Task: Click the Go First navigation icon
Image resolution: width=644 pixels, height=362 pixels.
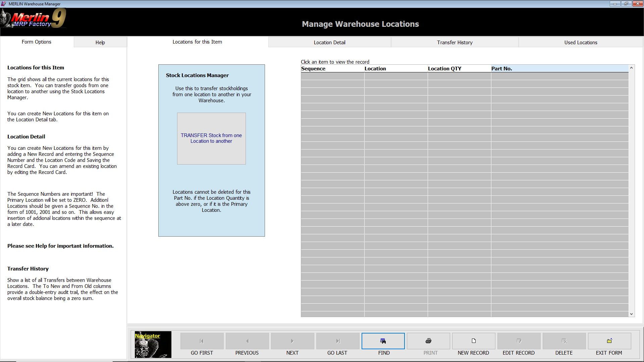Action: click(202, 341)
